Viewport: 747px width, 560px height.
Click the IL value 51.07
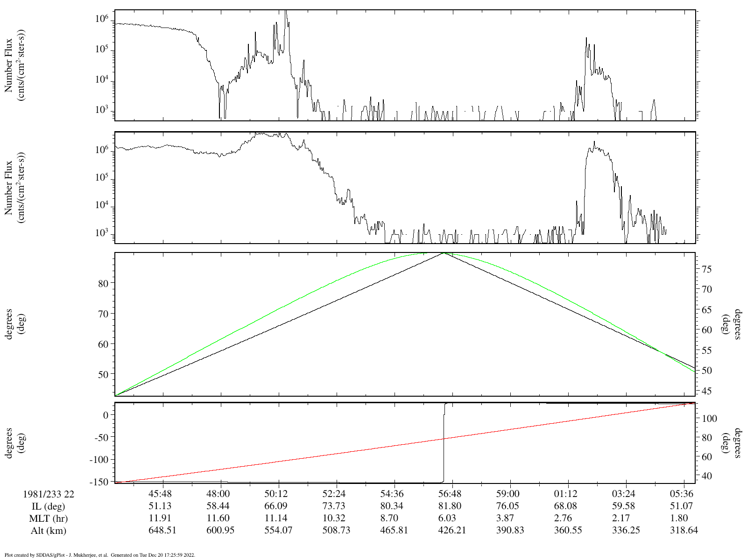tap(681, 506)
